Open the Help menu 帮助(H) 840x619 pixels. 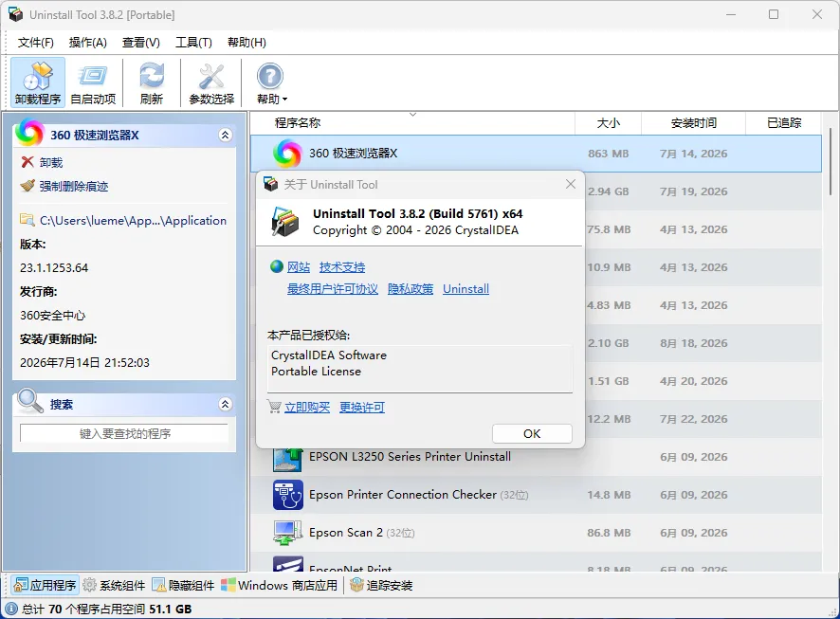pyautogui.click(x=247, y=43)
